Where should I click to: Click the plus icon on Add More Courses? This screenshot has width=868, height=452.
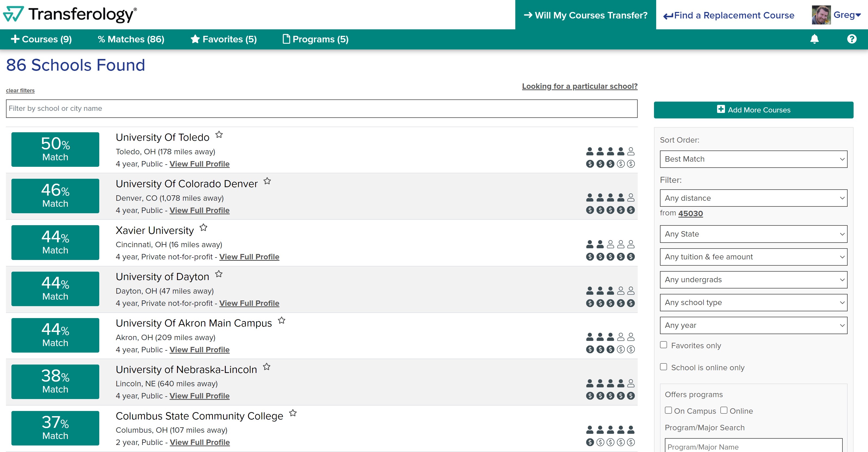[721, 109]
